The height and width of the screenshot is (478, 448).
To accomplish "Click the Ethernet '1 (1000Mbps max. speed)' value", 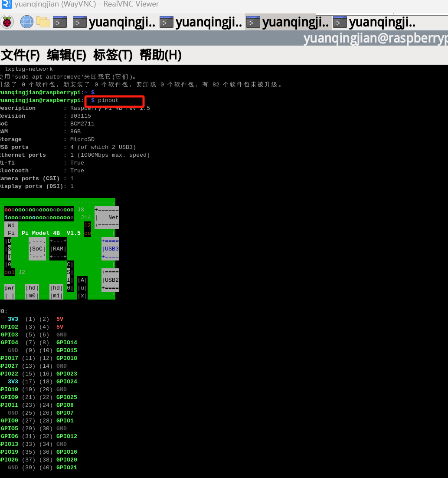I will pos(110,155).
